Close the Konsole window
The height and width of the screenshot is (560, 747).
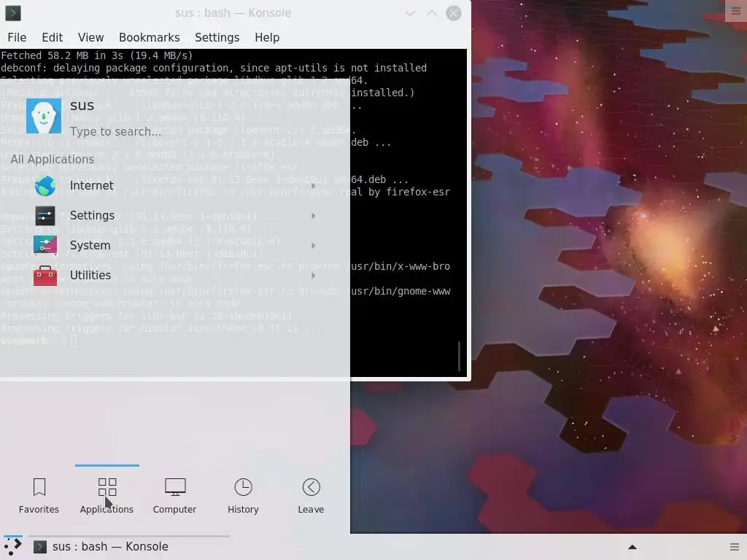[454, 13]
